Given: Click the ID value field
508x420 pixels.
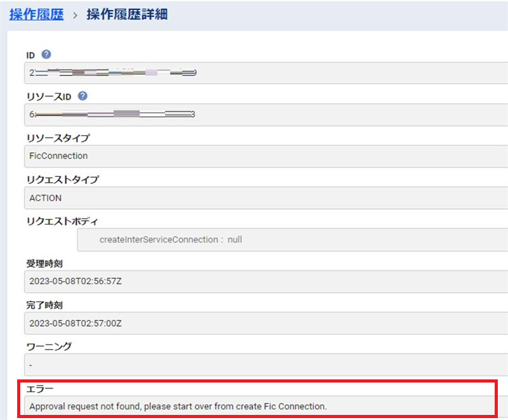Looking at the screenshot, I should point(266,73).
